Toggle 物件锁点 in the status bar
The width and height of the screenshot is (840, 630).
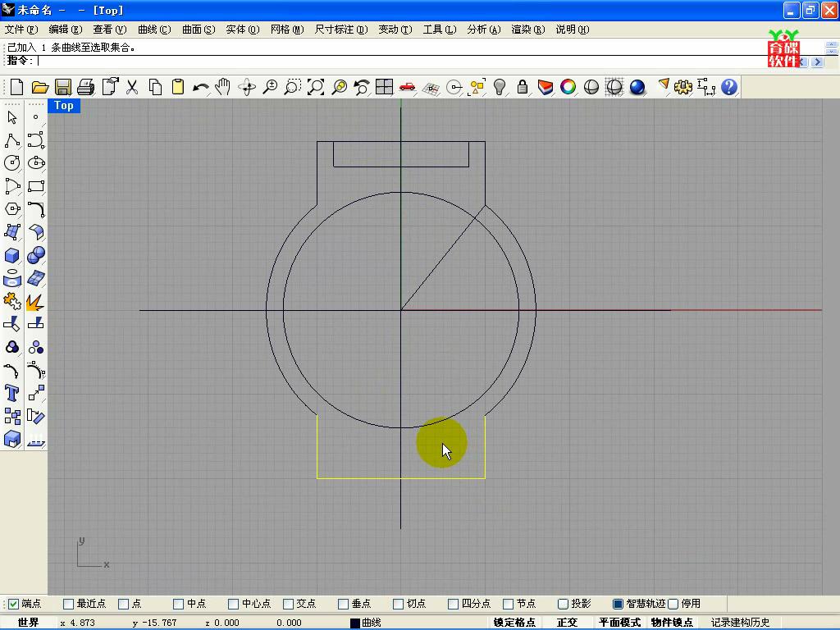[672, 623]
